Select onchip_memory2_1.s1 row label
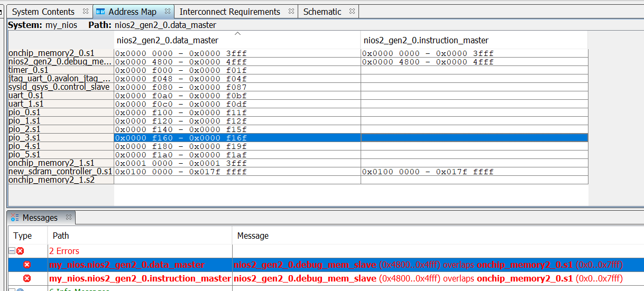Viewport: 644px width, 291px height. pyautogui.click(x=61, y=163)
